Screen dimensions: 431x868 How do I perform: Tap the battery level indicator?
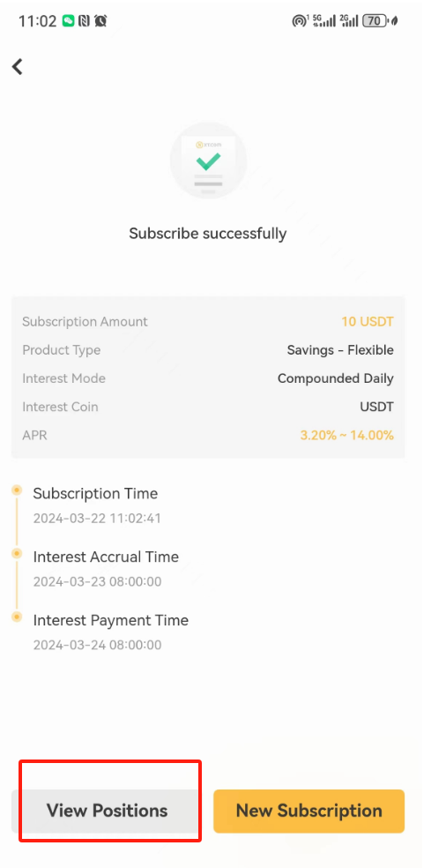(375, 21)
